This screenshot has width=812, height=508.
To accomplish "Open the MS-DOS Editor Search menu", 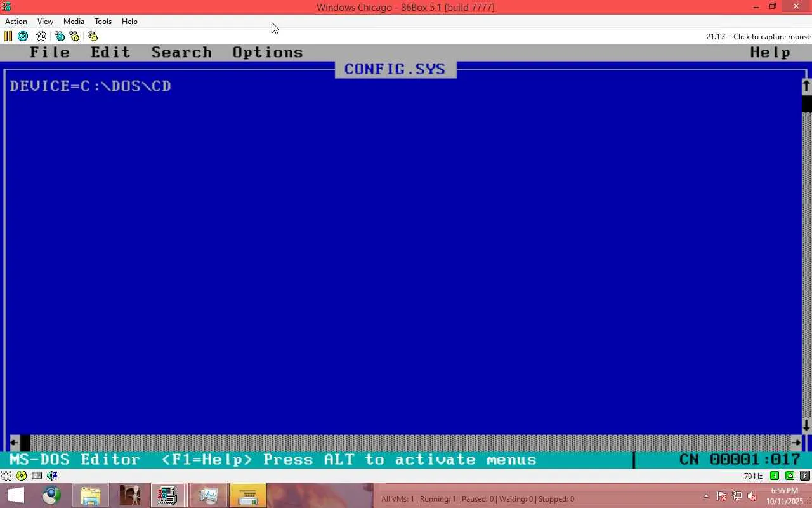I will [x=181, y=53].
